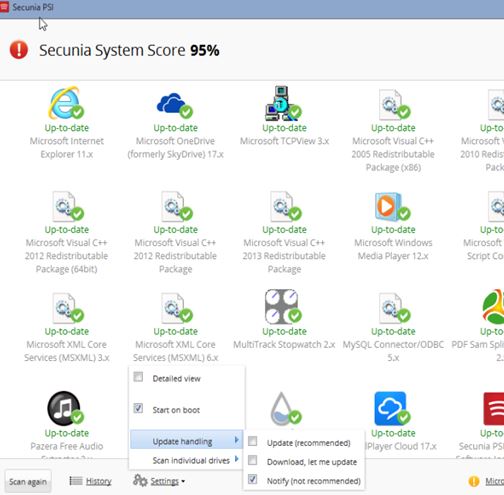This screenshot has width=504, height=495.
Task: Click the Secunia PSI title bar icon
Action: click(4, 7)
